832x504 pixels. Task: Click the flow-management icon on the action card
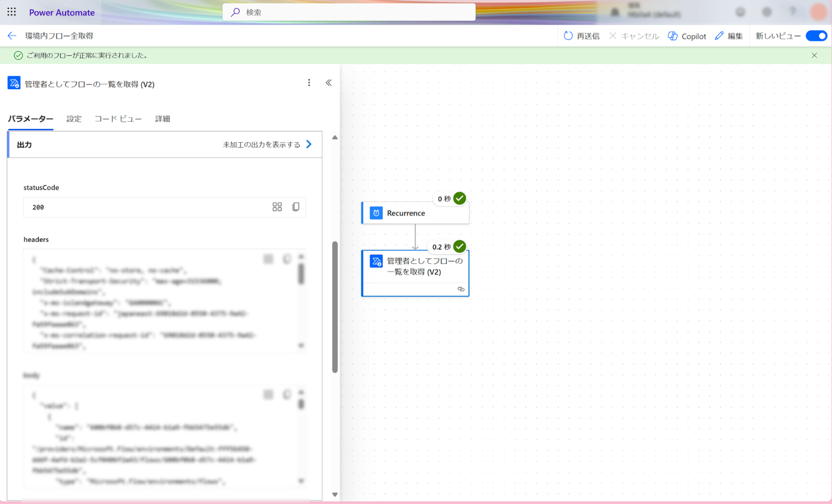pyautogui.click(x=376, y=262)
